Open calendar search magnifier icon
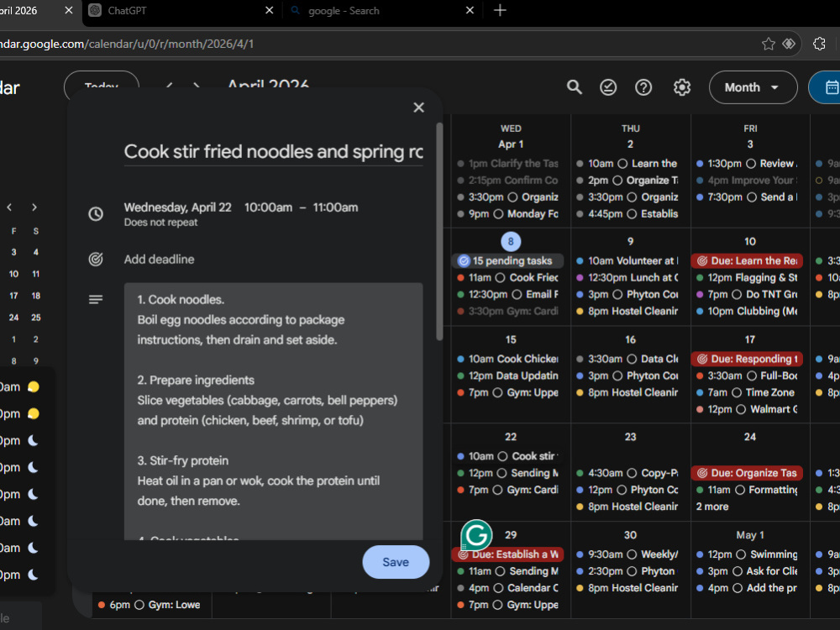This screenshot has width=840, height=630. click(575, 87)
